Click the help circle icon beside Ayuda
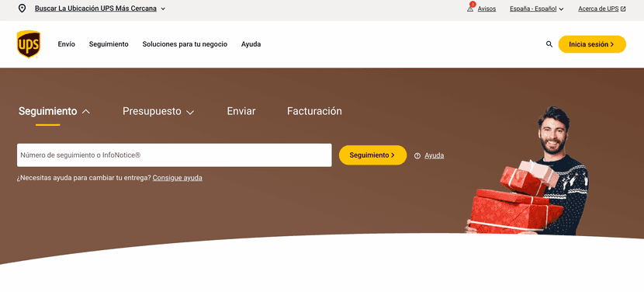The width and height of the screenshot is (644, 292). [417, 155]
